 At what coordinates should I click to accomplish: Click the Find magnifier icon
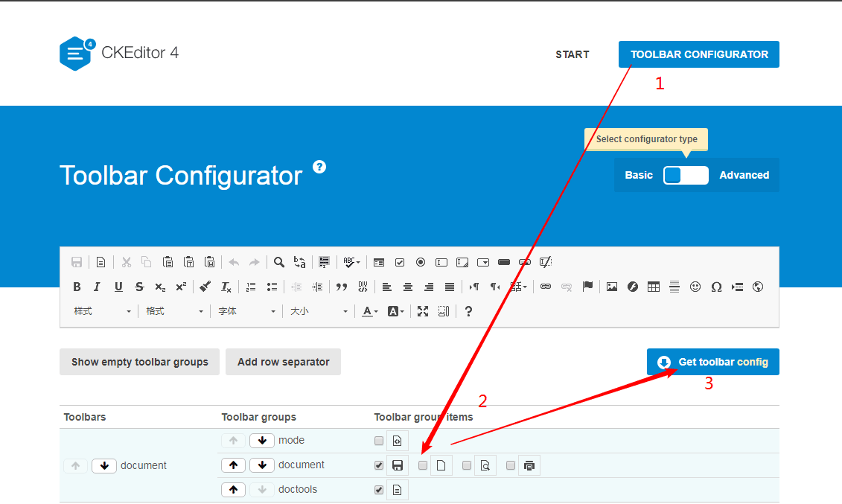pos(279,262)
